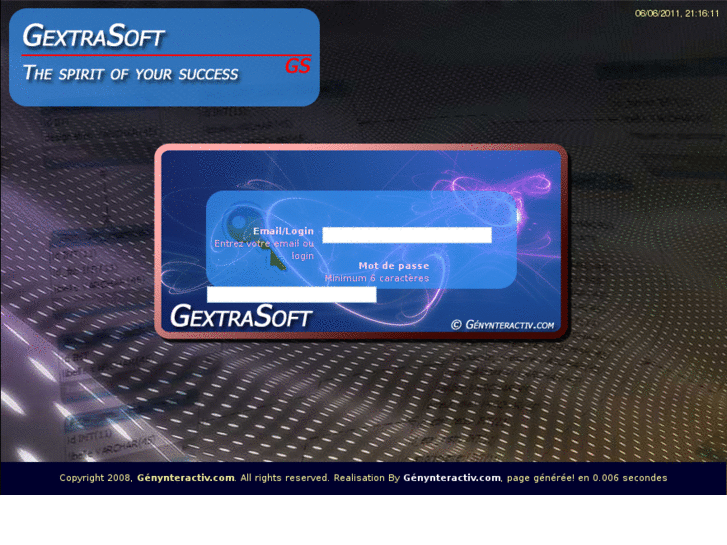Click 'The spirit of your success' tagline
The width and height of the screenshot is (727, 545).
[130, 73]
